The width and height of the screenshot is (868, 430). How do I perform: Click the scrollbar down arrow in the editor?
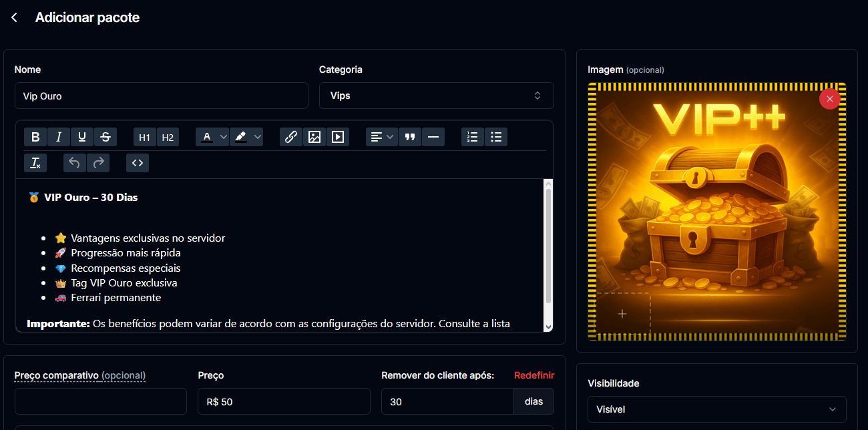point(549,327)
